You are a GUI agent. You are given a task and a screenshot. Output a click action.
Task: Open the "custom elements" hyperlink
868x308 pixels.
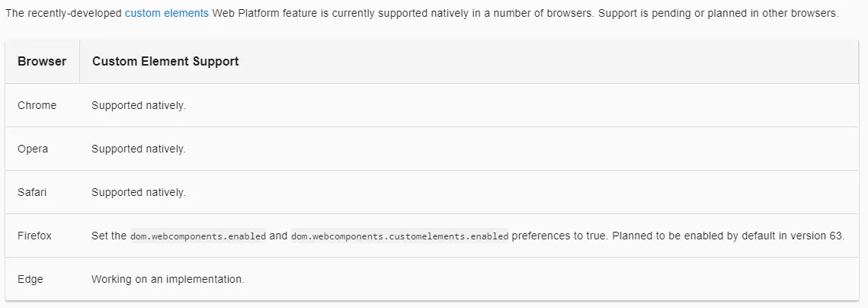(166, 14)
